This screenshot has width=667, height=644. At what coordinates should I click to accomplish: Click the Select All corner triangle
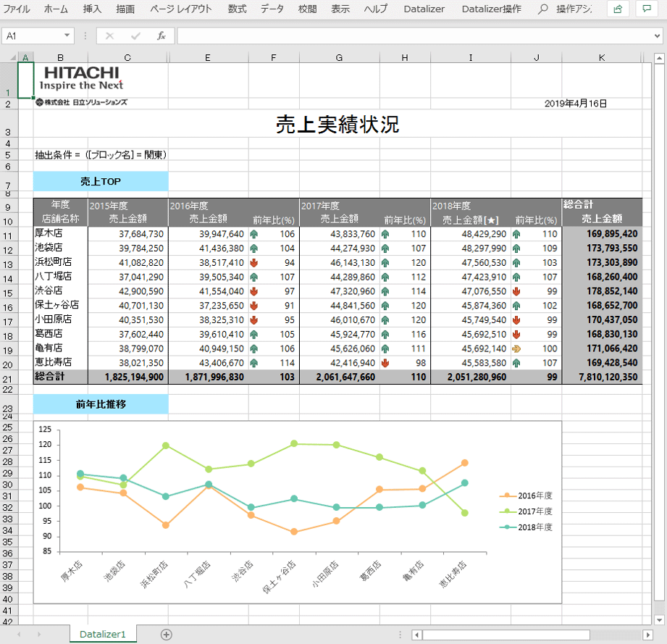(x=11, y=57)
